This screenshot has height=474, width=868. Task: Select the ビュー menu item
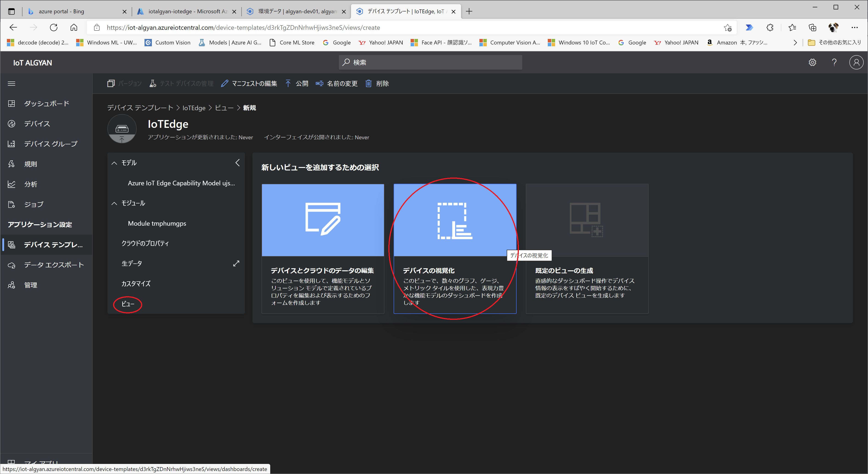[x=128, y=304]
